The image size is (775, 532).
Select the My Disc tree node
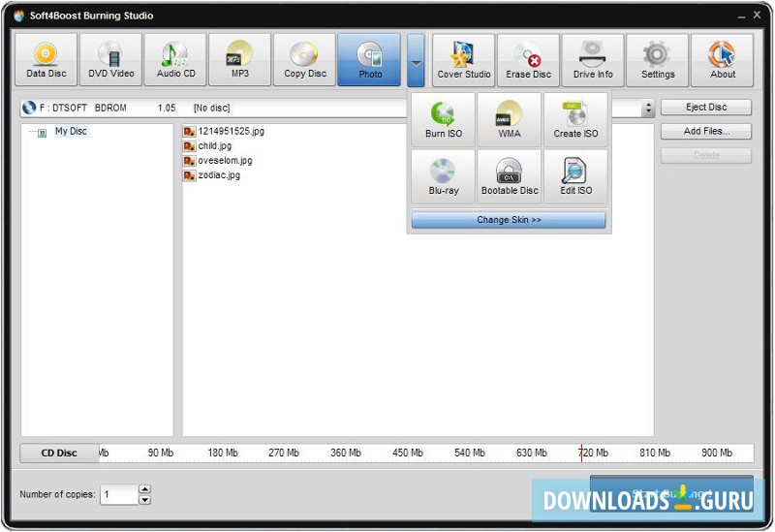click(x=71, y=131)
